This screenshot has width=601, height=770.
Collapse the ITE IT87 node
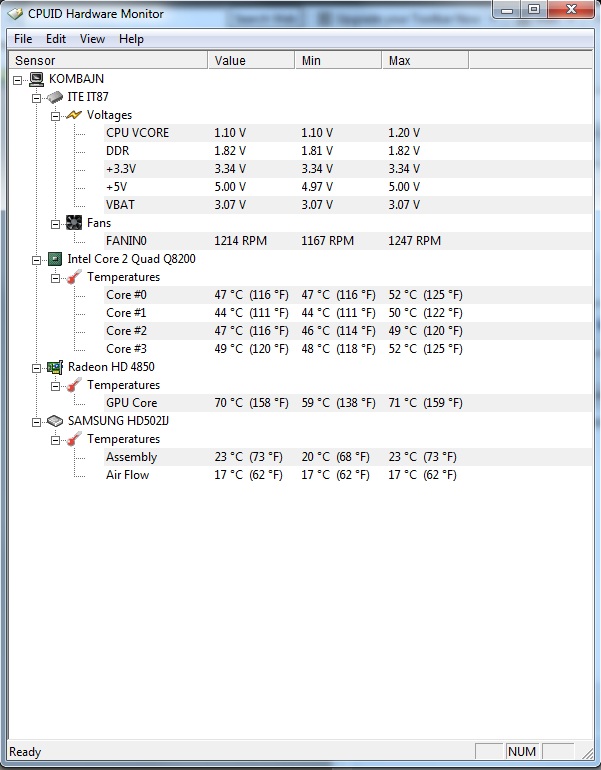coord(36,98)
